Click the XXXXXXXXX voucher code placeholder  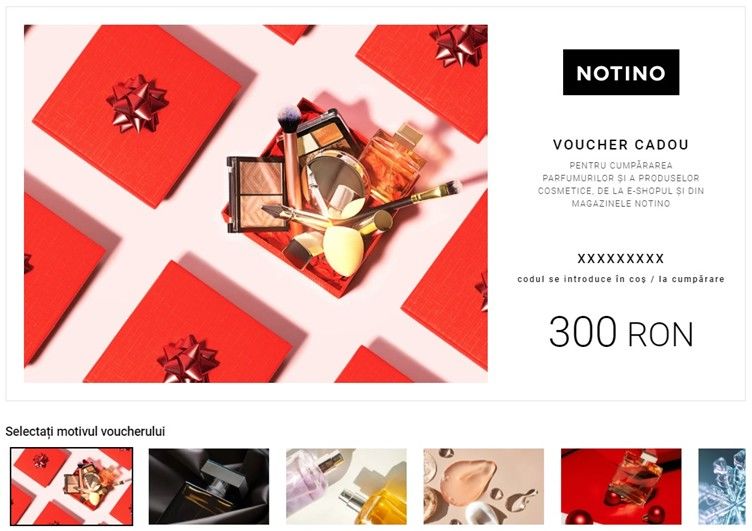click(621, 259)
